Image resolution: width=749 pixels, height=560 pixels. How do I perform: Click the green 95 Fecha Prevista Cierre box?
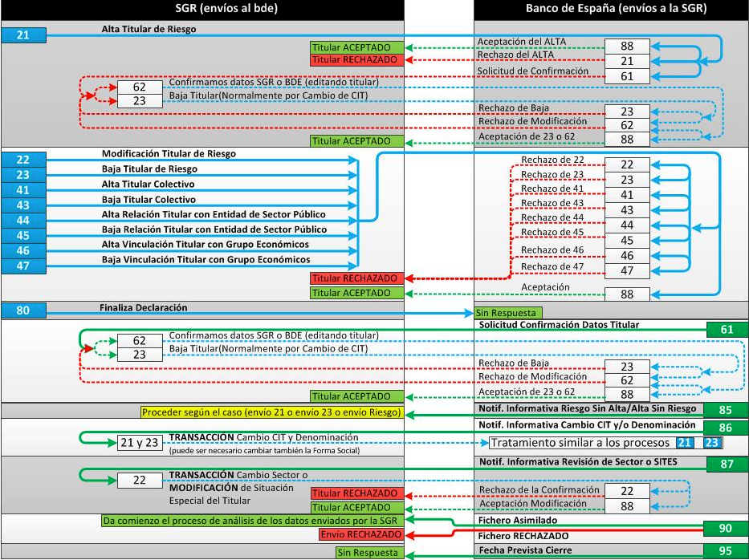click(x=727, y=552)
